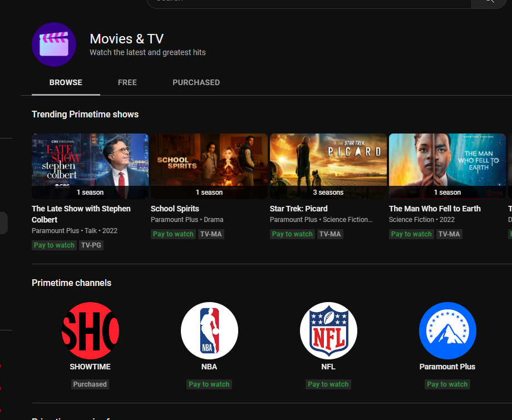512x420 pixels.
Task: Click Pay to watch under Star Trek: Picard
Action: tap(293, 234)
